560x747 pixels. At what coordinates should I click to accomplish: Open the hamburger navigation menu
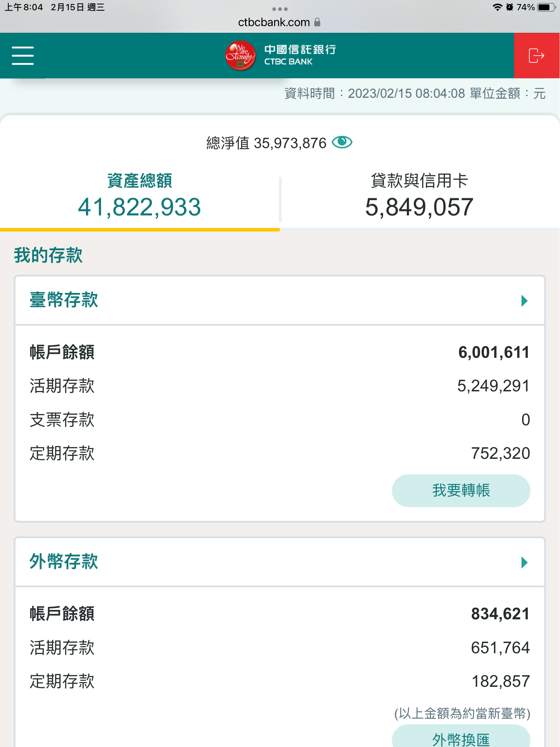23,55
